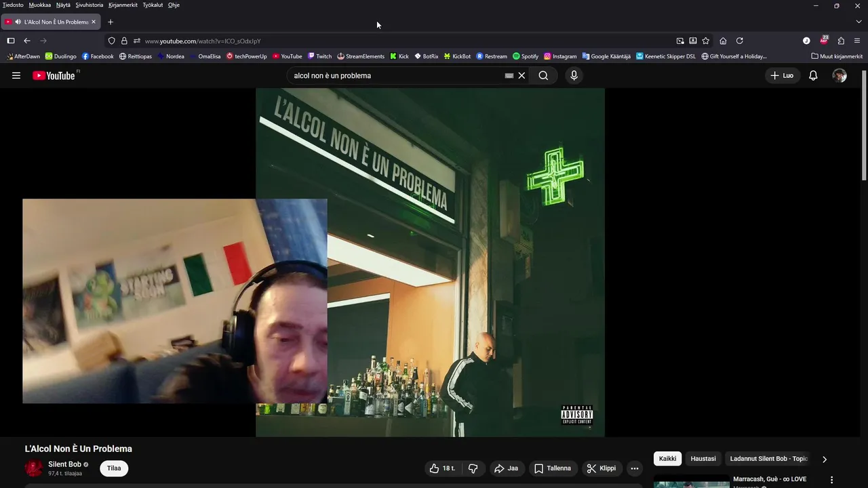This screenshot has width=868, height=488.
Task: Open YouTube notifications bell
Action: coord(813,76)
